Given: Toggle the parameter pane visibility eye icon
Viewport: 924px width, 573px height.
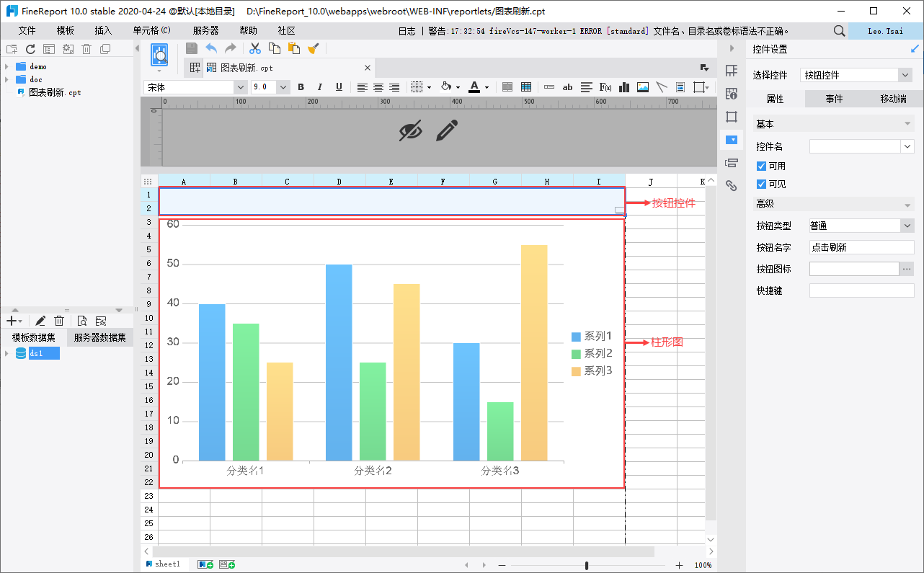Looking at the screenshot, I should pyautogui.click(x=410, y=130).
